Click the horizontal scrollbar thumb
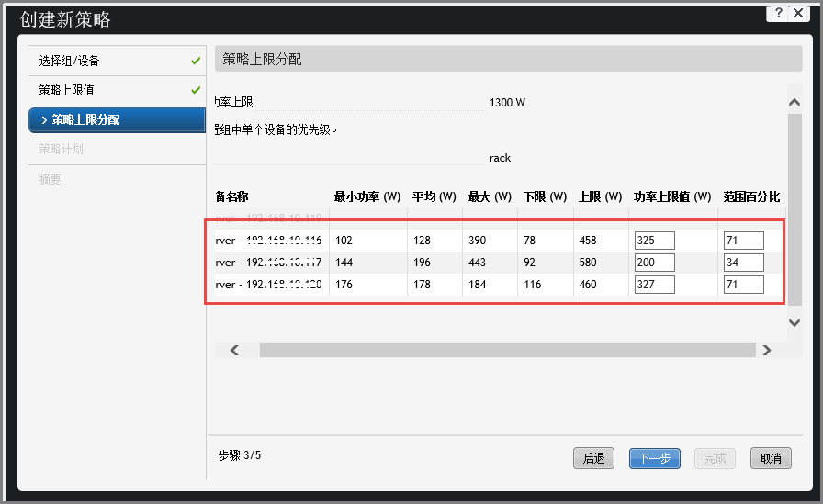 coord(508,351)
